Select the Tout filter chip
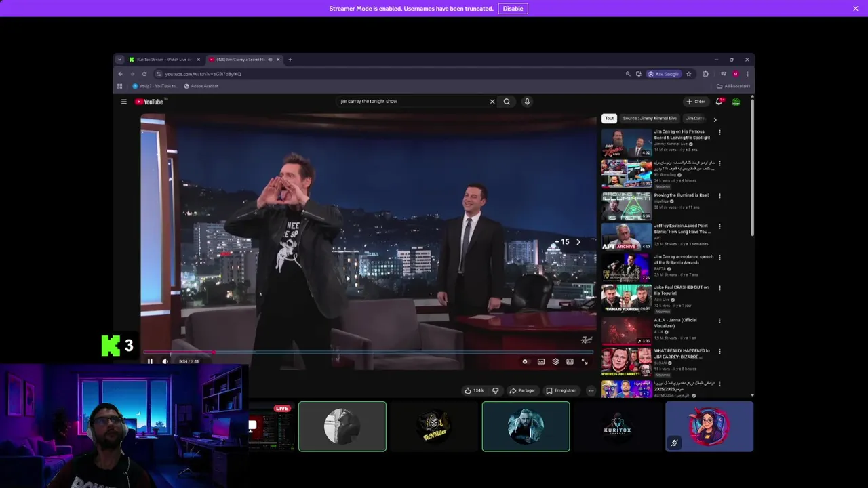This screenshot has height=488, width=868. click(609, 118)
